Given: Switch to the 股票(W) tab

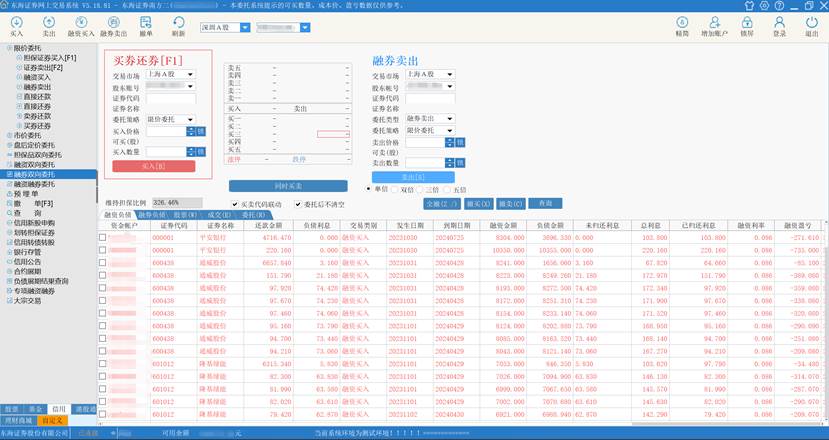Looking at the screenshot, I should [185, 215].
